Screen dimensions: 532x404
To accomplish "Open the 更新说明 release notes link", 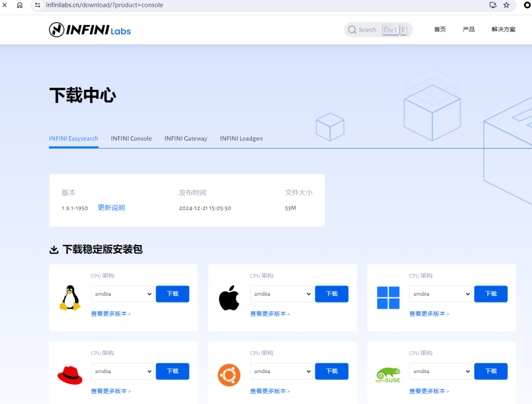I will (x=111, y=208).
